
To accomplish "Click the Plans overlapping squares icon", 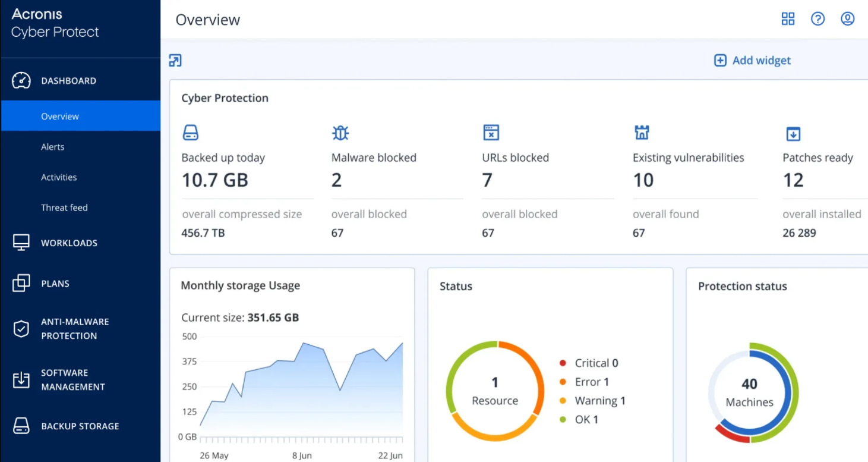I will [x=21, y=283].
